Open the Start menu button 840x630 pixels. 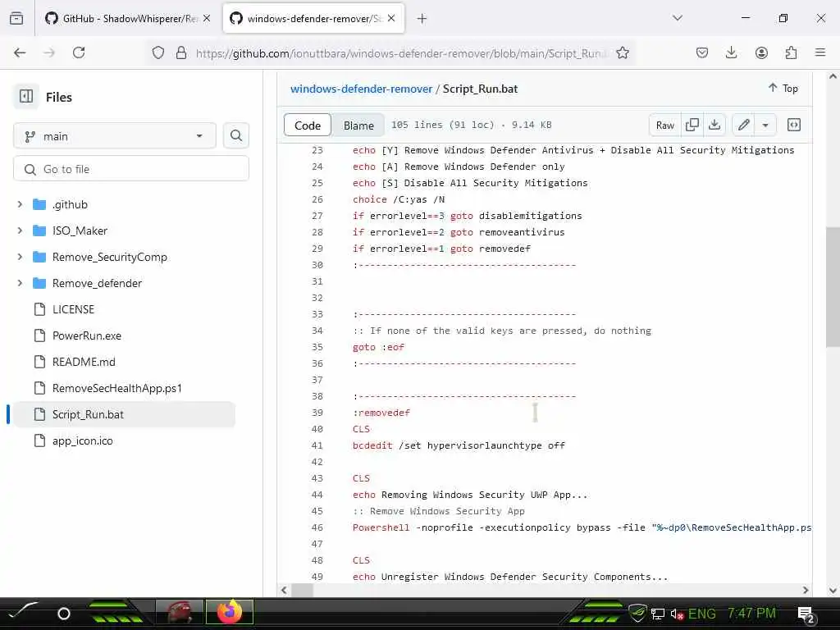(x=22, y=610)
